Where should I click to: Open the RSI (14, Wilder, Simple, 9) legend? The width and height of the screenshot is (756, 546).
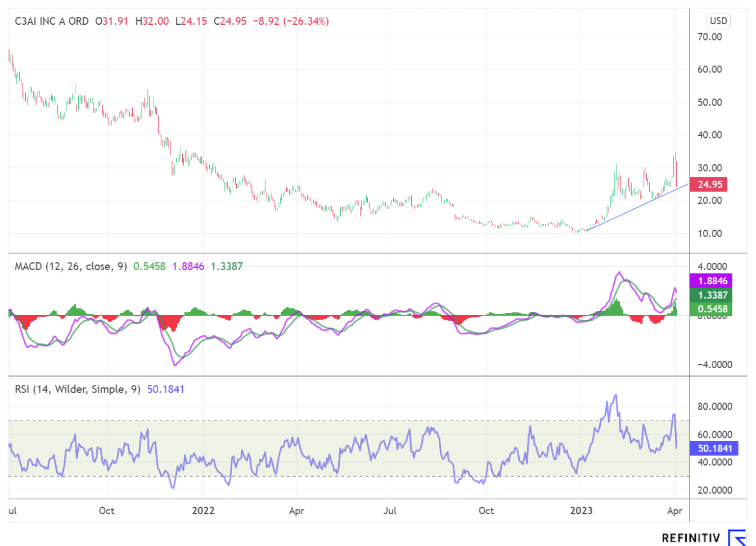pos(78,389)
